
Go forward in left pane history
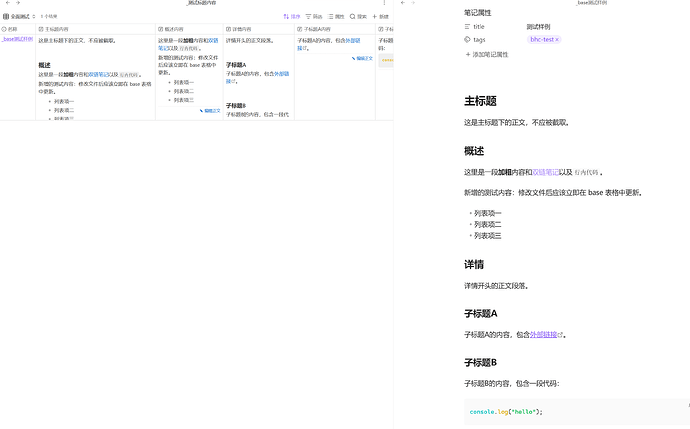[18, 3]
